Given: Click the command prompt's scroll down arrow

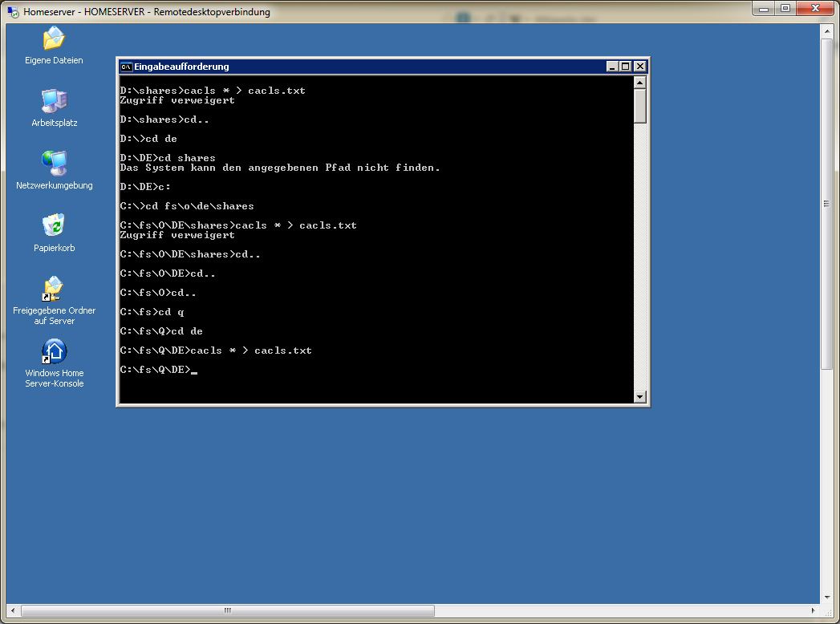Looking at the screenshot, I should (x=639, y=396).
